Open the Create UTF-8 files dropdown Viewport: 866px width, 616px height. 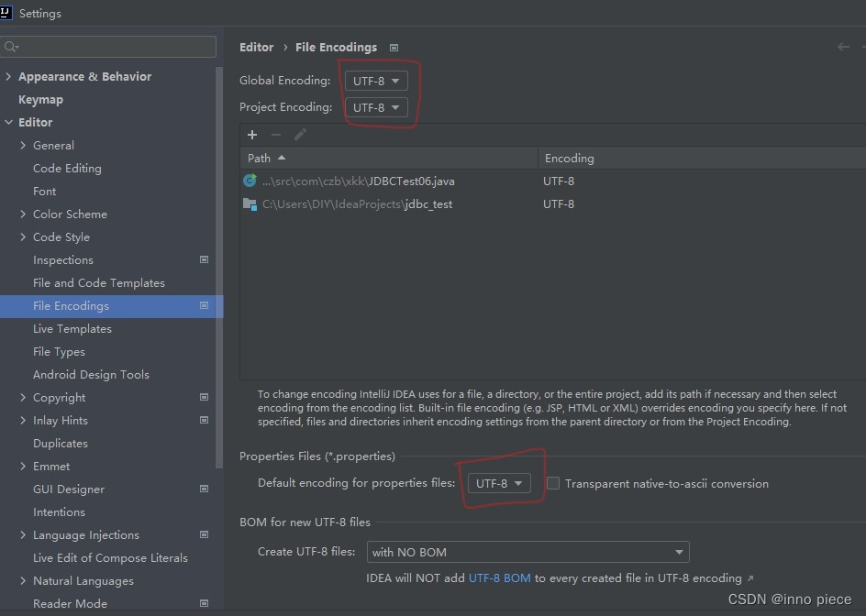click(x=528, y=552)
